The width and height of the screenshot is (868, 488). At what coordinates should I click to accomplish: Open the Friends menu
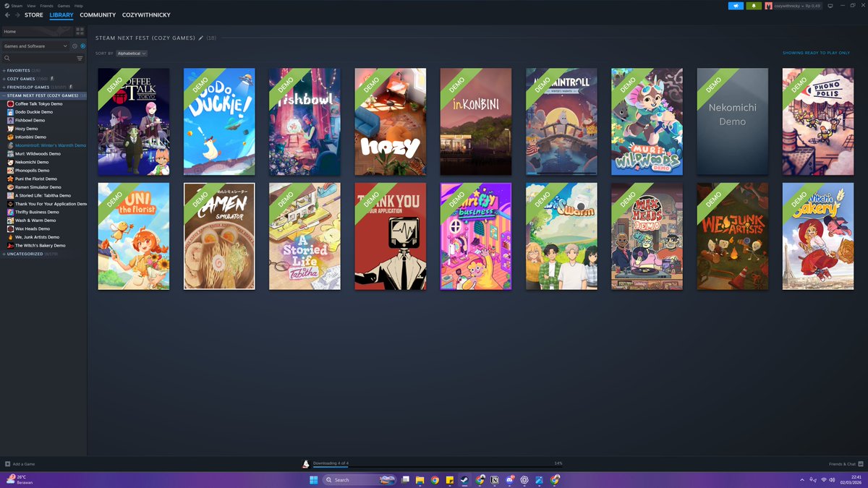(x=46, y=5)
